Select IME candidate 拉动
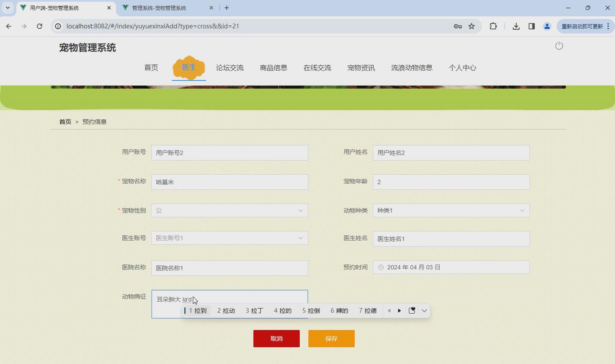 pos(226,310)
